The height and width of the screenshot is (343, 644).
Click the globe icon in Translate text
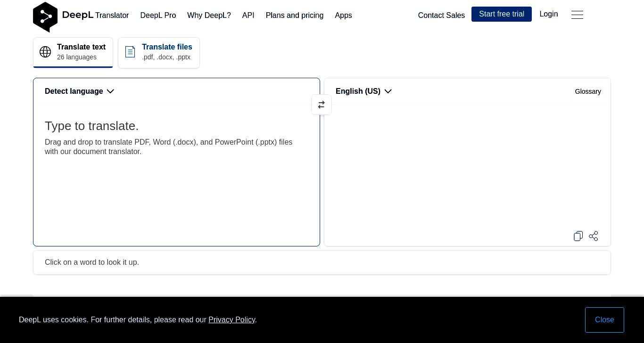45,52
